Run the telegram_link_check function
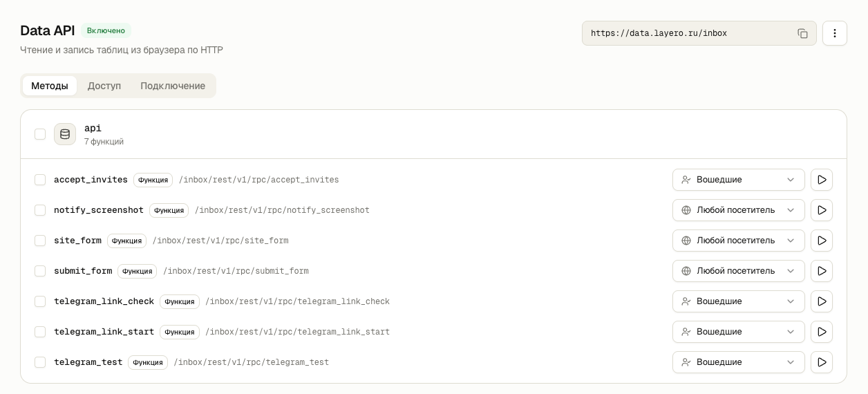 [822, 301]
